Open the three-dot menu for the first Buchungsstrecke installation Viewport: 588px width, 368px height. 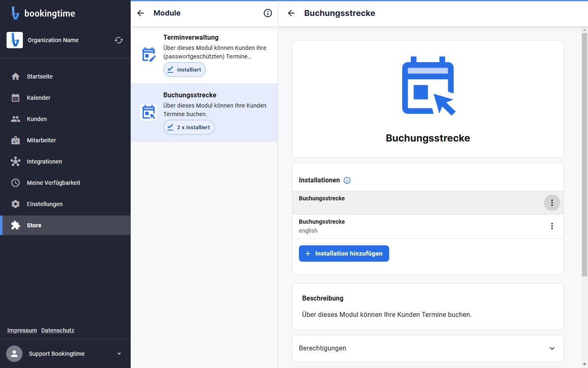tap(552, 203)
